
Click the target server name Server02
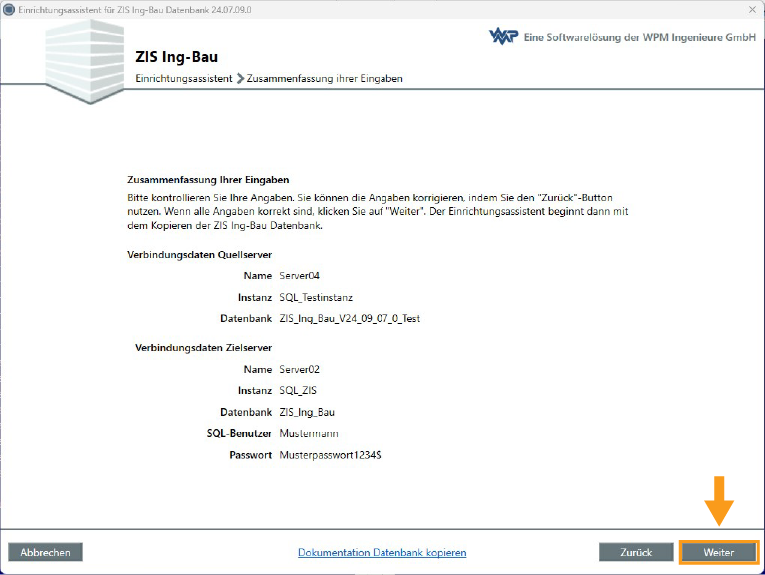(x=299, y=369)
